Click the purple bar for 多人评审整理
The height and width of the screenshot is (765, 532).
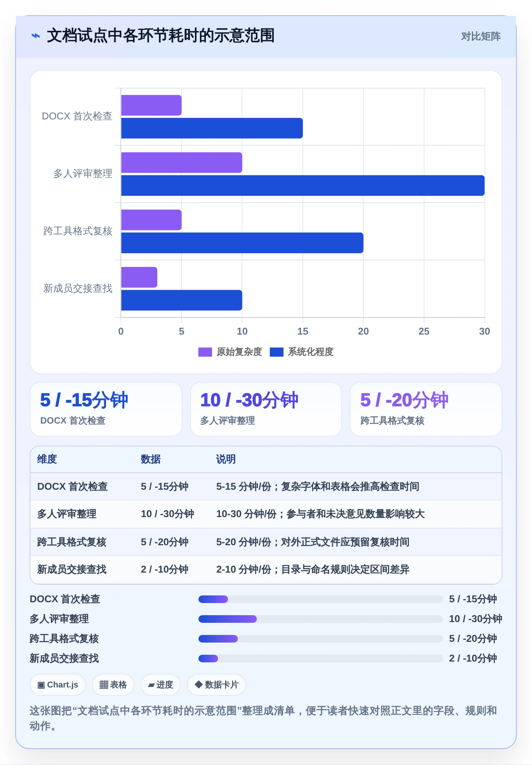182,163
